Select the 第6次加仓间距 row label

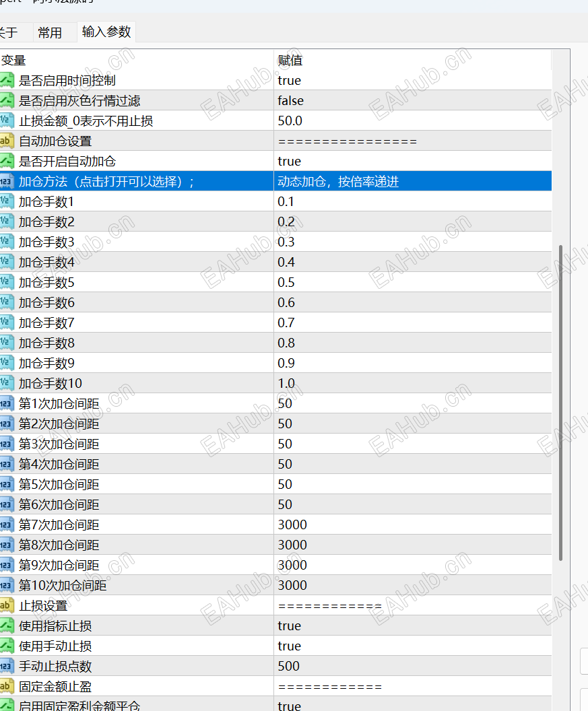coord(59,504)
